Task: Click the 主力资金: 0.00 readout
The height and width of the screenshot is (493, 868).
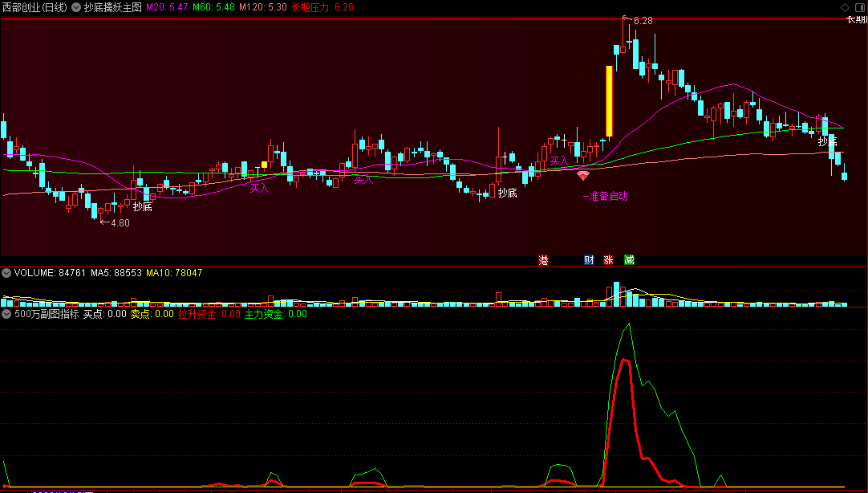Action: [x=276, y=314]
